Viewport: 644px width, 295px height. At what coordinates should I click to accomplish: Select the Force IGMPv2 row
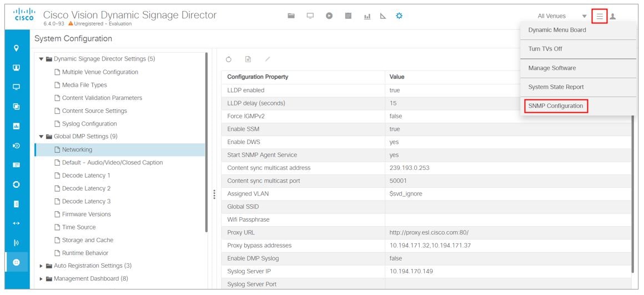pyautogui.click(x=426, y=116)
